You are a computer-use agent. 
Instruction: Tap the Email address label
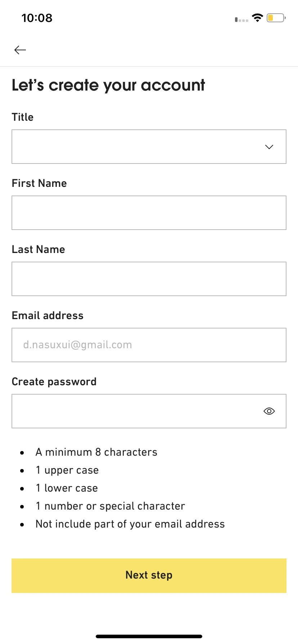48,316
